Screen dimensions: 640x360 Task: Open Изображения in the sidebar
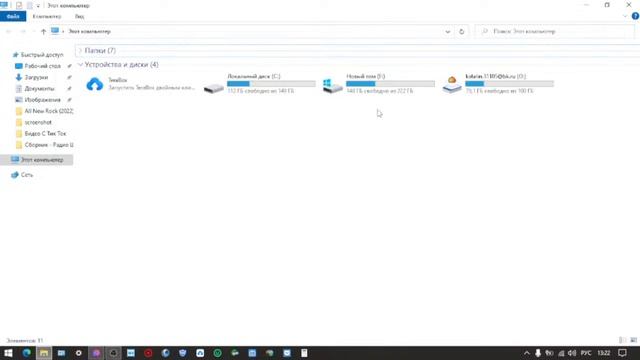[42, 100]
